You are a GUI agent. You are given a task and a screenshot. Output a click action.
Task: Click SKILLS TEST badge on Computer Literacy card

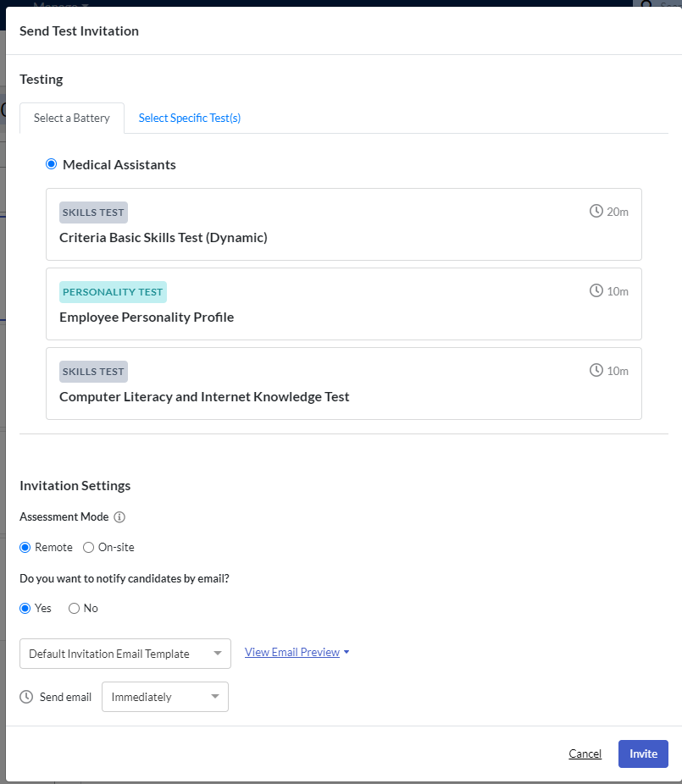click(x=93, y=372)
